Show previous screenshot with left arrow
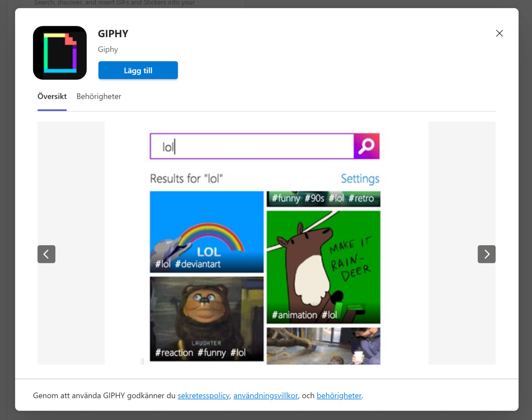Screen dimensions: 532x420 (46, 254)
